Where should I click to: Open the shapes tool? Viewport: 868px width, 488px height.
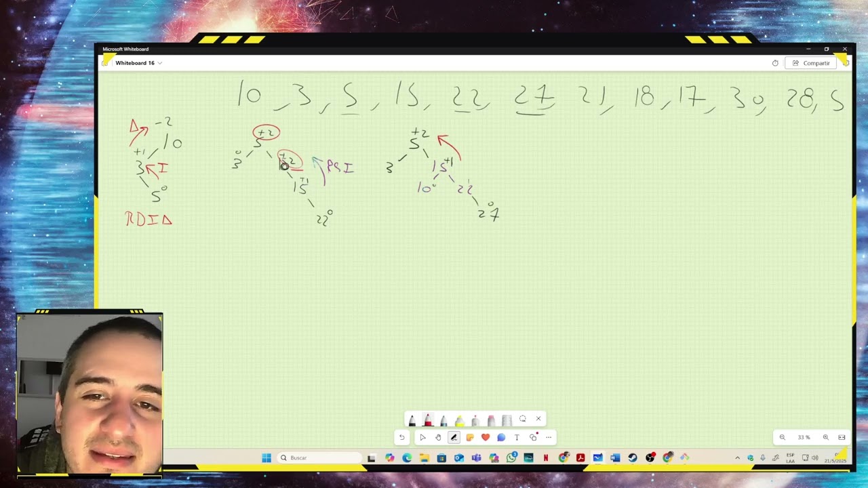pyautogui.click(x=533, y=437)
